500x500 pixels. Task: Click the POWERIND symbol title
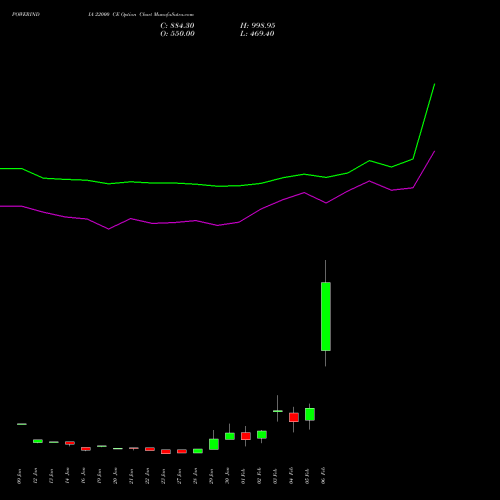tap(26, 15)
